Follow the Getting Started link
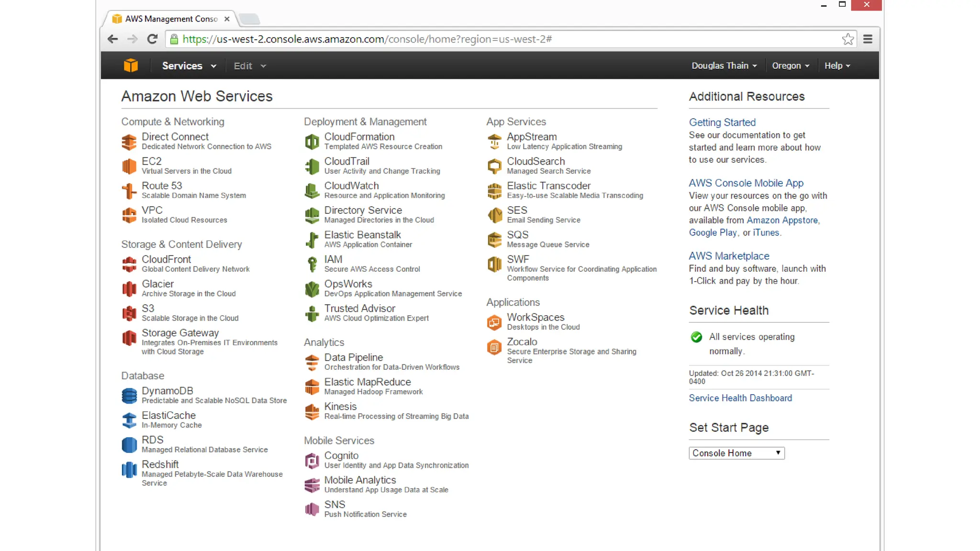 [722, 122]
